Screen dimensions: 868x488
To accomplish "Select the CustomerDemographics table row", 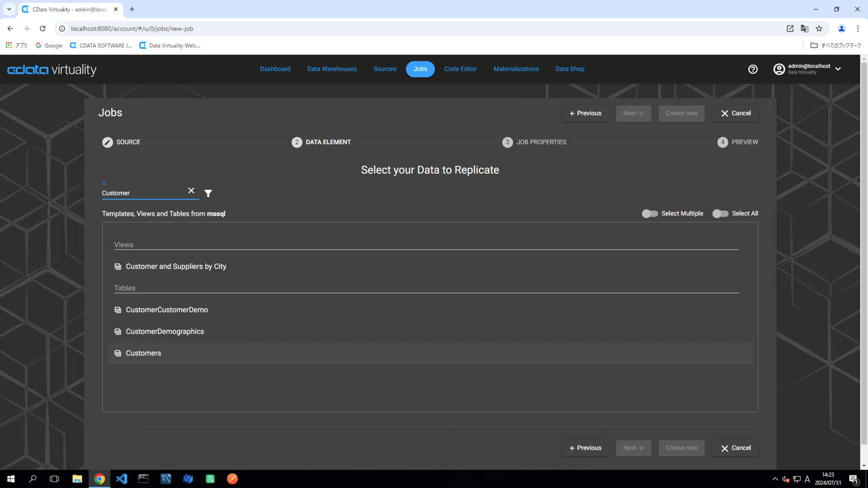I will pos(165,332).
